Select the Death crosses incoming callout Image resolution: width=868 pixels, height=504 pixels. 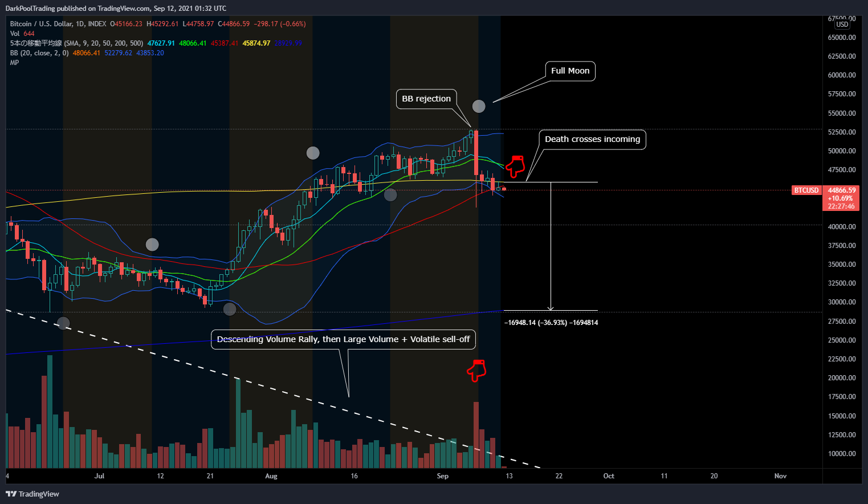592,139
